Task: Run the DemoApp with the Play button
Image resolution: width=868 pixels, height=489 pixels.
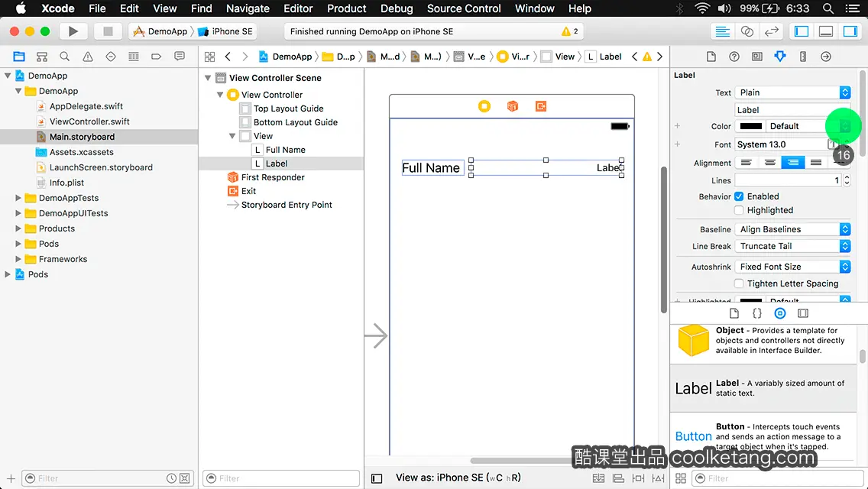Action: 73,31
